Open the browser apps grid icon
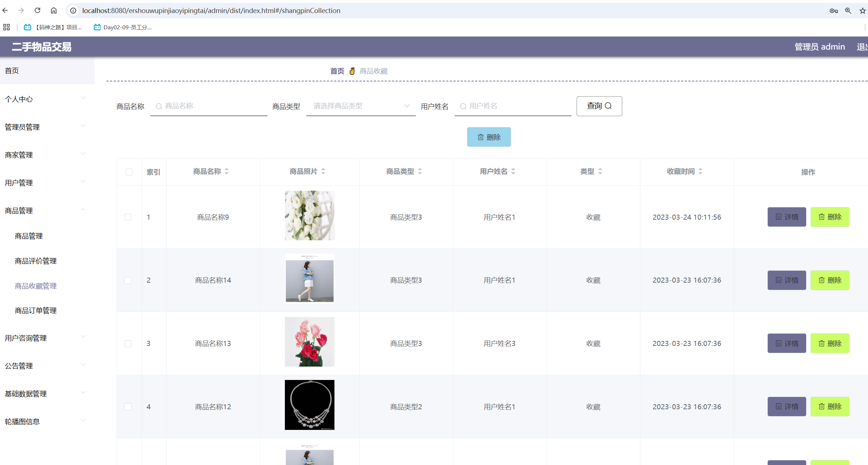This screenshot has height=465, width=868. pyautogui.click(x=7, y=27)
